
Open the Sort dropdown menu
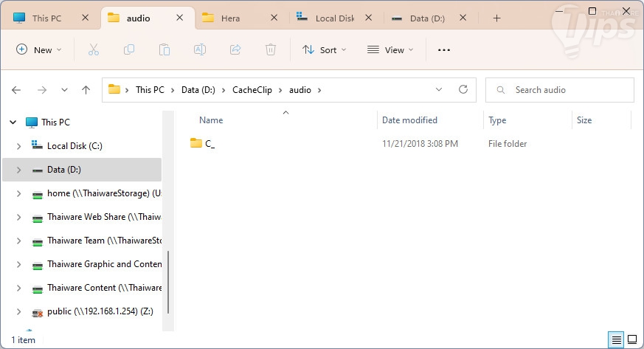325,50
